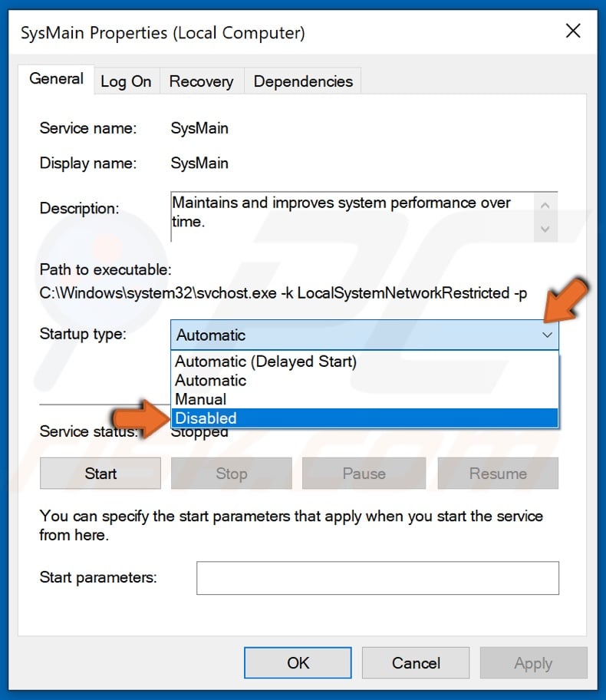Cancel the properties dialog

(415, 662)
